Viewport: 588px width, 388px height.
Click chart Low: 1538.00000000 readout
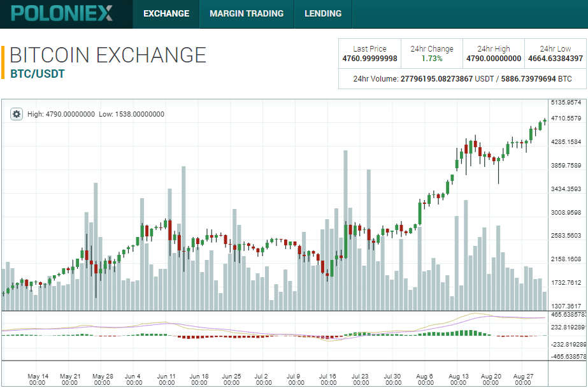[x=132, y=114]
